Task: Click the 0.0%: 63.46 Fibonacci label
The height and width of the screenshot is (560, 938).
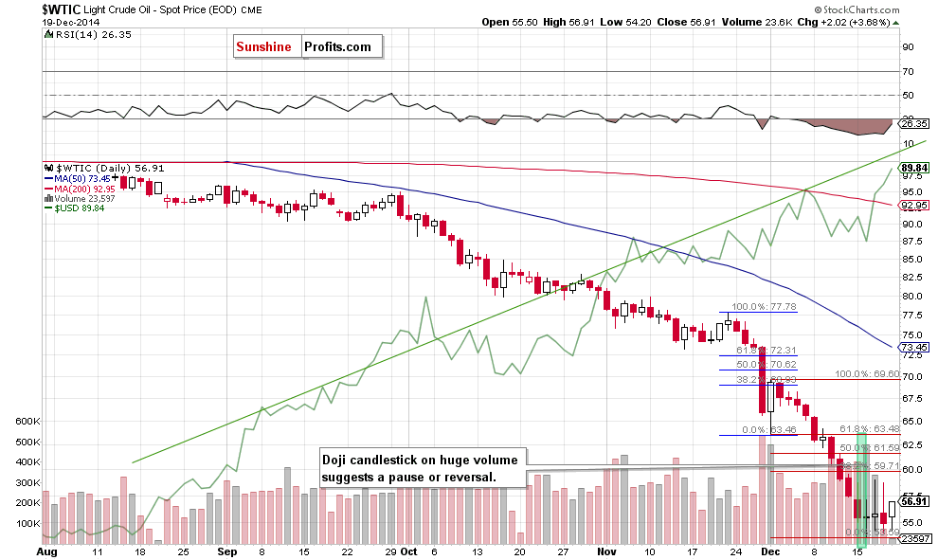Action: click(769, 429)
